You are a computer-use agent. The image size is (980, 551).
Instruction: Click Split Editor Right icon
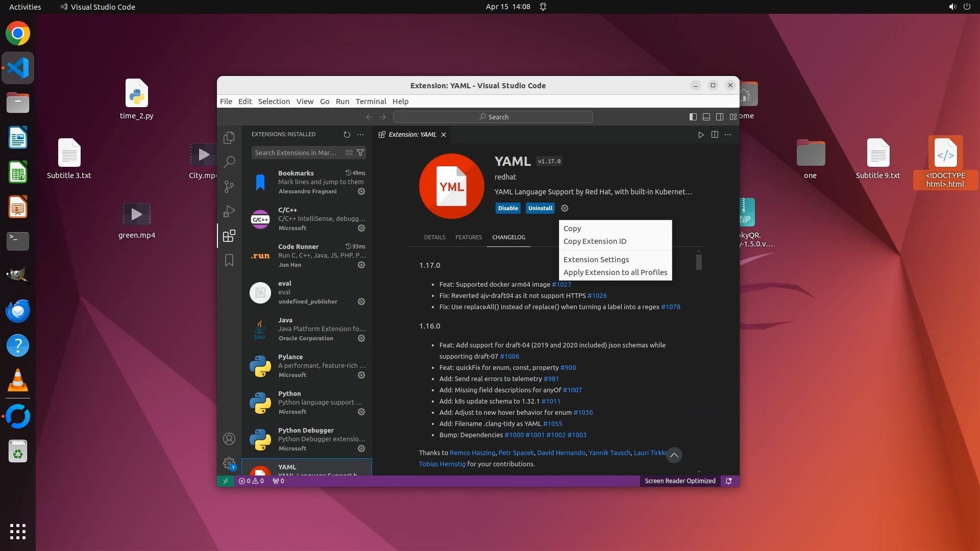click(715, 135)
